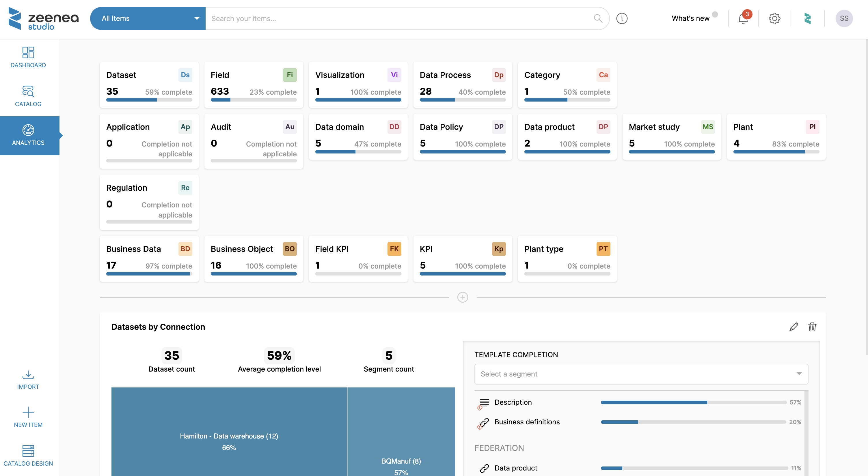
Task: Open the notifications bell icon
Action: (743, 18)
